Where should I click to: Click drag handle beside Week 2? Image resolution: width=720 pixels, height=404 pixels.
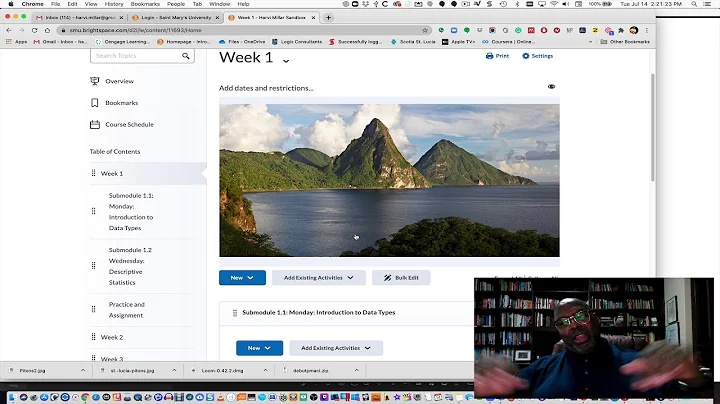93,337
